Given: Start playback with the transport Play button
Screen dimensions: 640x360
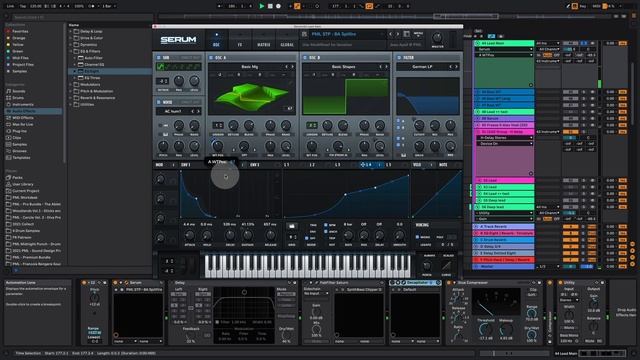Looking at the screenshot, I should 262,6.
